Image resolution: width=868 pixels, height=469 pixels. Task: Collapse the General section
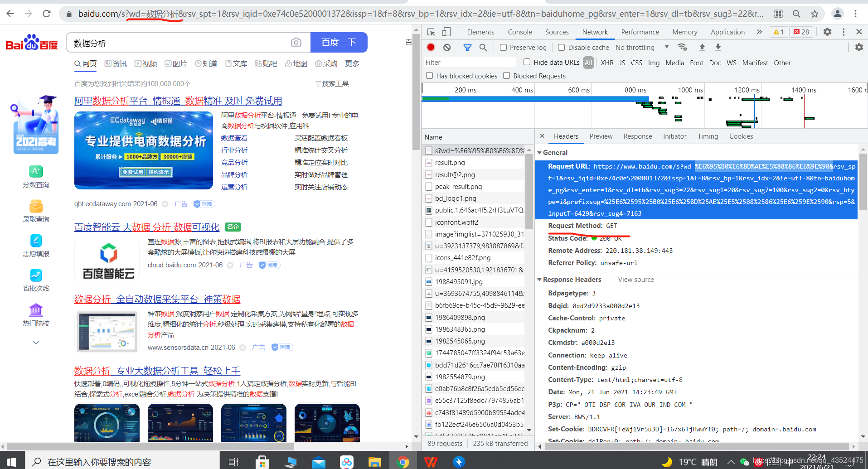(x=539, y=153)
